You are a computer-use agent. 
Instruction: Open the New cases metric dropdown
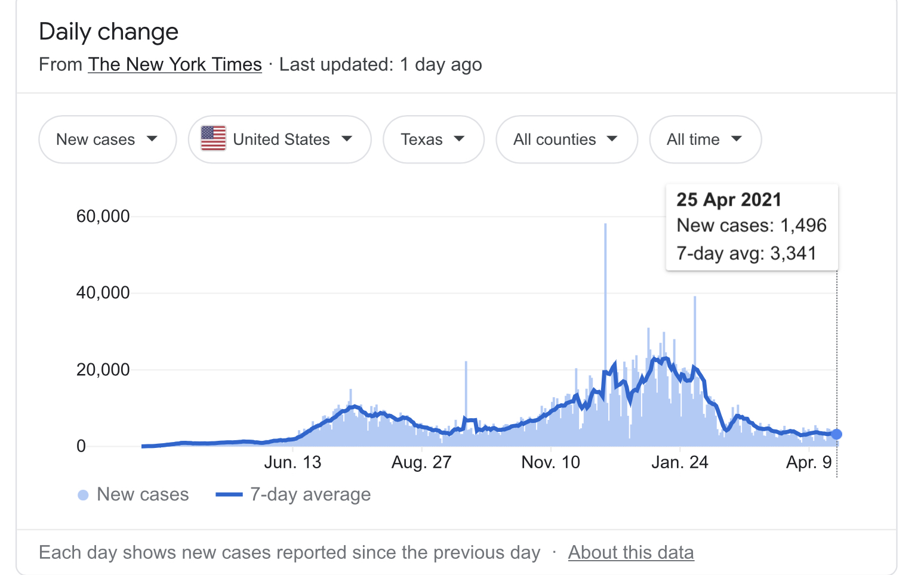(107, 140)
